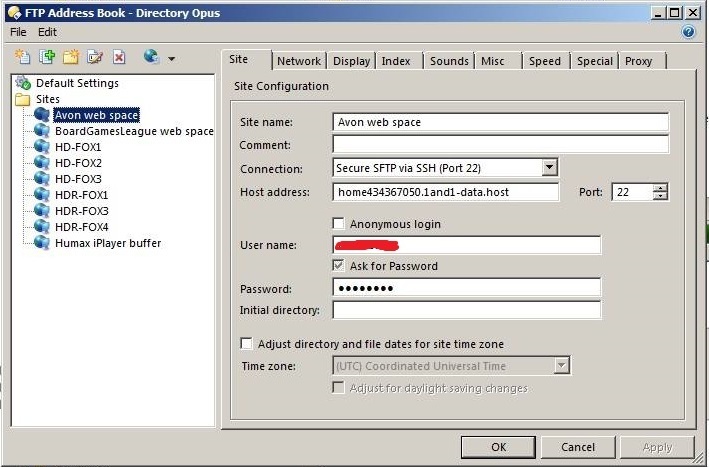
Task: Click the User name input field
Action: tap(467, 245)
